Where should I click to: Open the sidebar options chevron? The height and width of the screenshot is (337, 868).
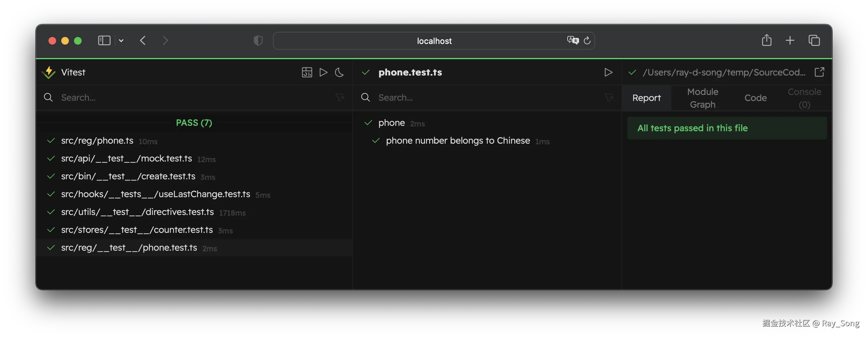pos(121,40)
